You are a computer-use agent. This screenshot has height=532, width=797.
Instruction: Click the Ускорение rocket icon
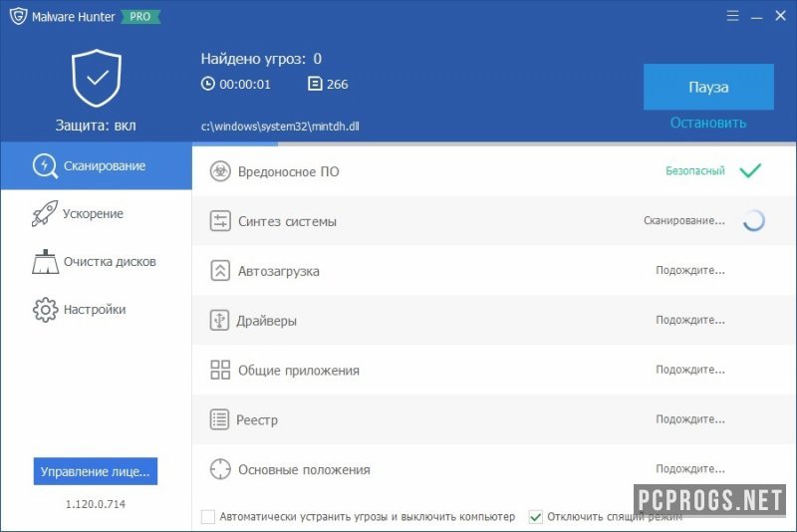coord(45,213)
